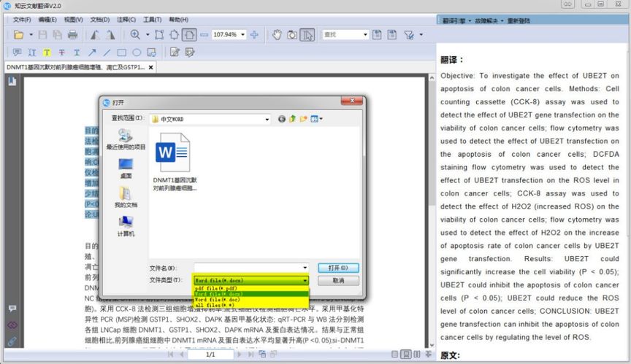Go to 桌面 in dialog places bar
This screenshot has width=631, height=364.
point(126,169)
